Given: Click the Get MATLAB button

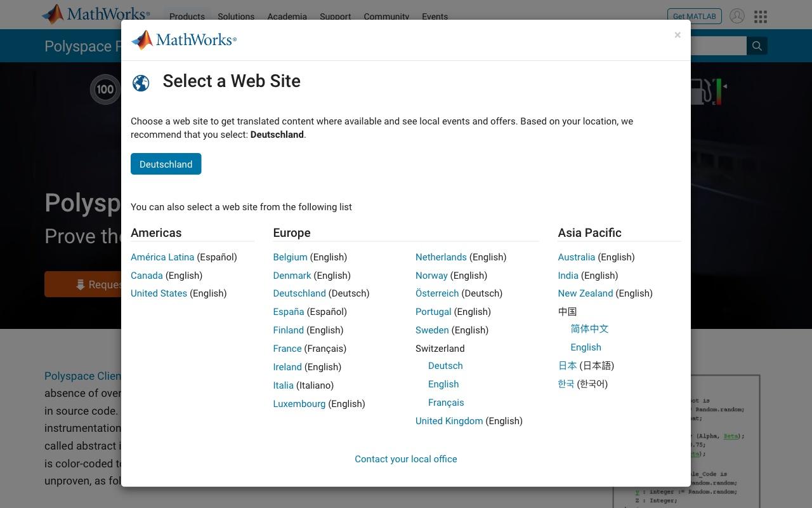Looking at the screenshot, I should 694,17.
